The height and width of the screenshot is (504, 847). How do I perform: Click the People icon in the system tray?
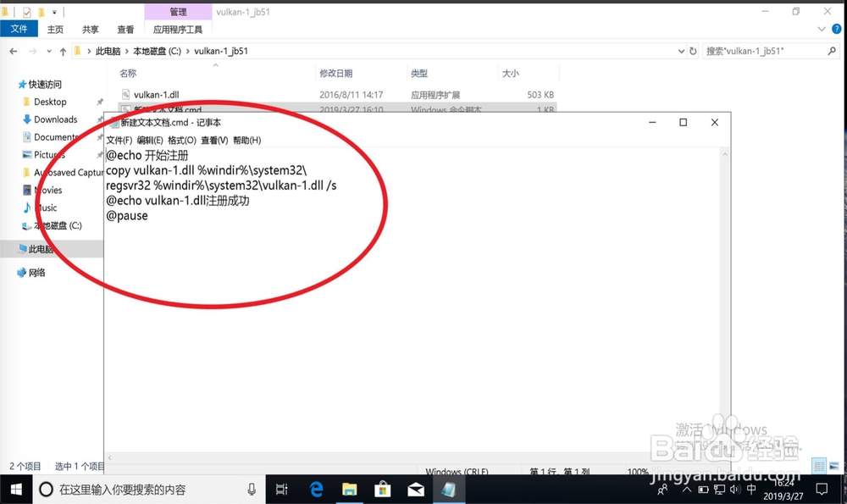663,490
